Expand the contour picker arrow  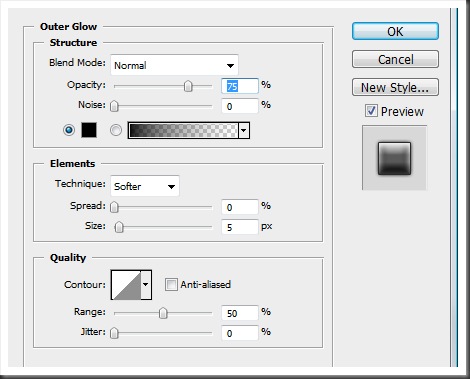point(146,285)
